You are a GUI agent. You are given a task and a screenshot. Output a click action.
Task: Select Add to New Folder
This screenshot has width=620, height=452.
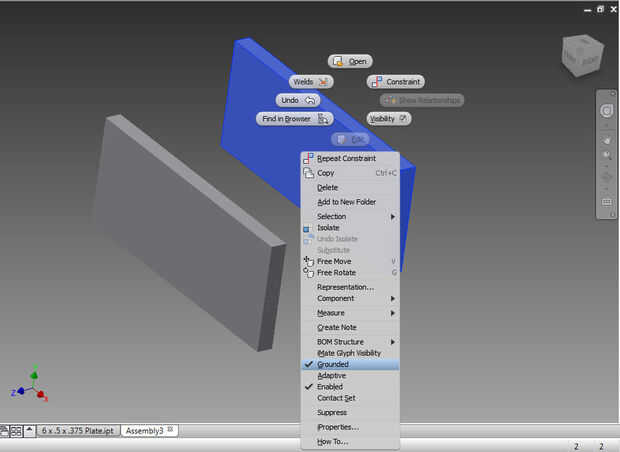(x=350, y=202)
